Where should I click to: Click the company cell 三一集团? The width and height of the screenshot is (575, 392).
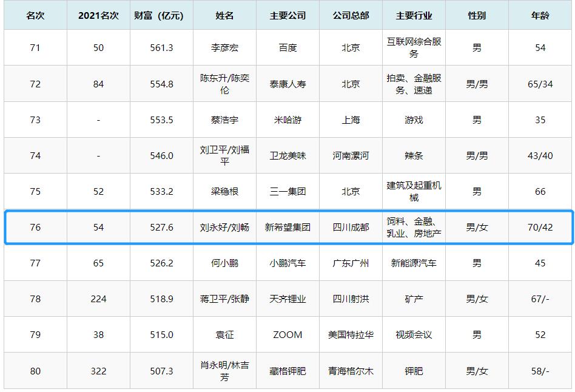pos(287,192)
